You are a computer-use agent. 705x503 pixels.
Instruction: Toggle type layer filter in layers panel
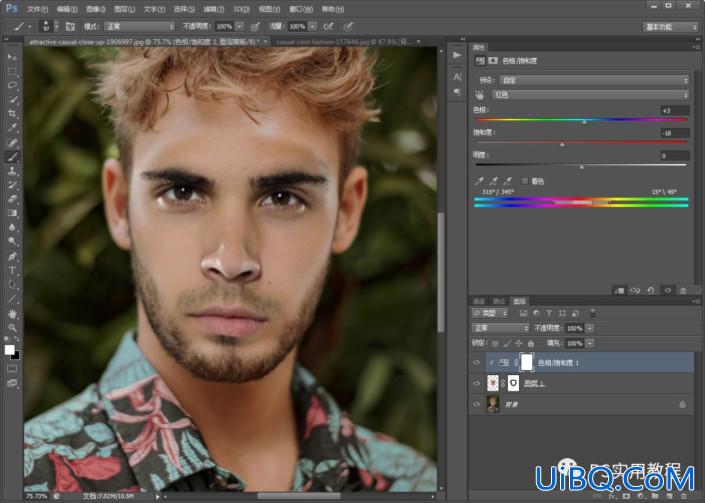pyautogui.click(x=549, y=313)
